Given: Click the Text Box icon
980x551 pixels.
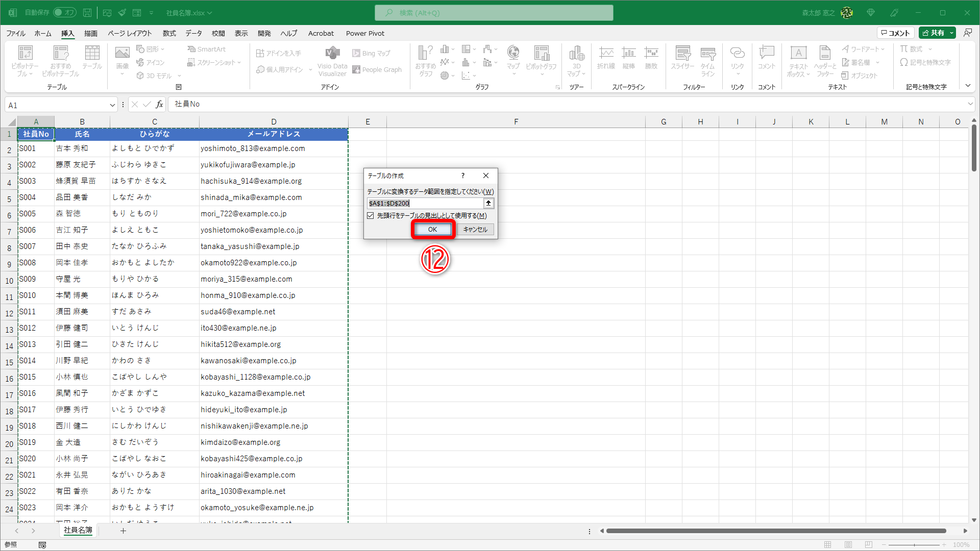Looking at the screenshot, I should pos(798,60).
